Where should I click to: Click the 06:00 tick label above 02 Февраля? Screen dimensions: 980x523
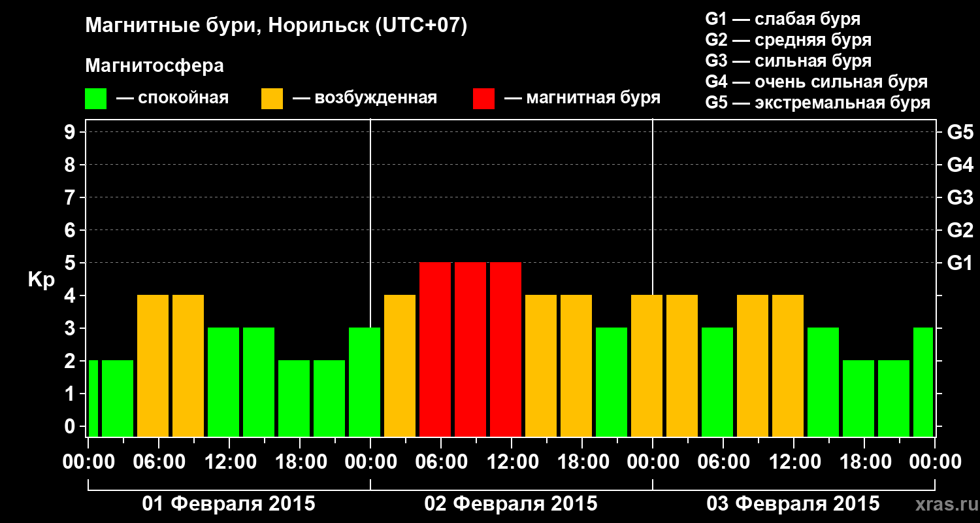(x=441, y=462)
